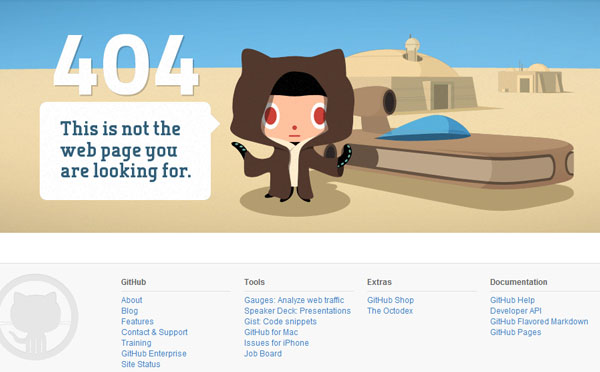Visit The Octodex link
The image size is (600, 372).
click(x=390, y=311)
